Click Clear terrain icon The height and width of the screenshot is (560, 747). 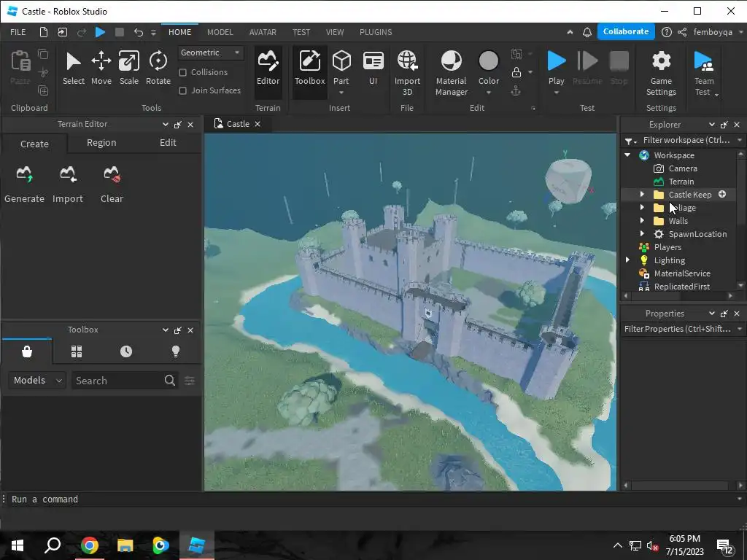112,184
